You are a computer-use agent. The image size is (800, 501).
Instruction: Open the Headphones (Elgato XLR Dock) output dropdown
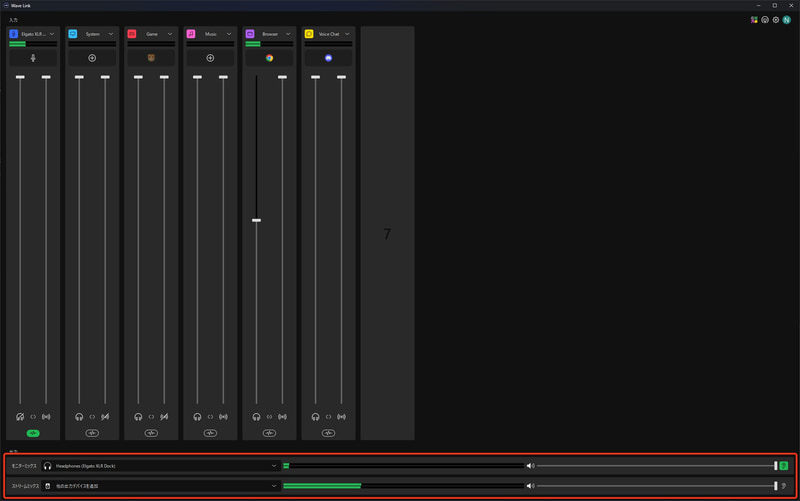161,466
